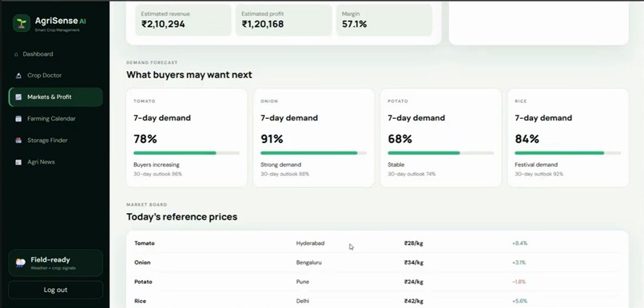This screenshot has width=644, height=308.
Task: Click the Crop Doctor microscope icon
Action: coord(18,76)
